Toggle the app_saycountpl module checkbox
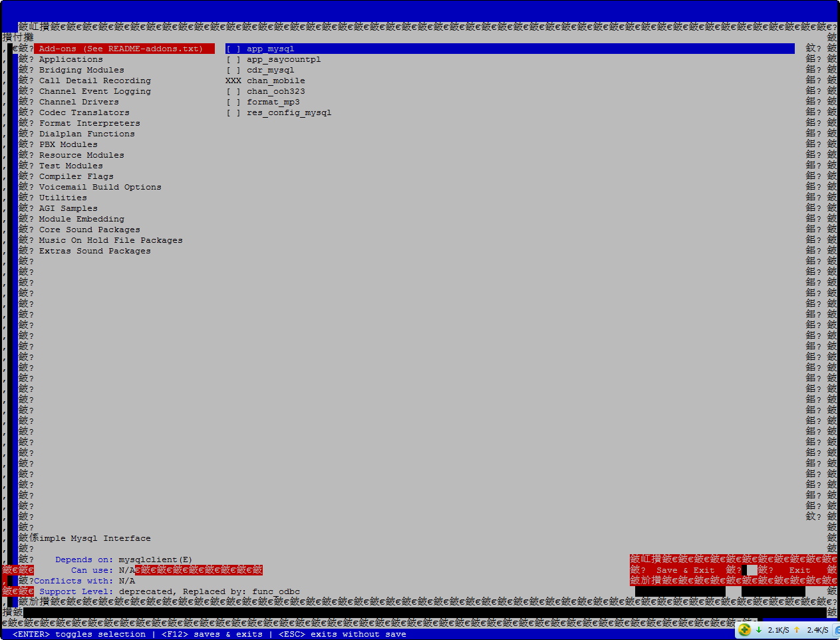 pyautogui.click(x=233, y=59)
